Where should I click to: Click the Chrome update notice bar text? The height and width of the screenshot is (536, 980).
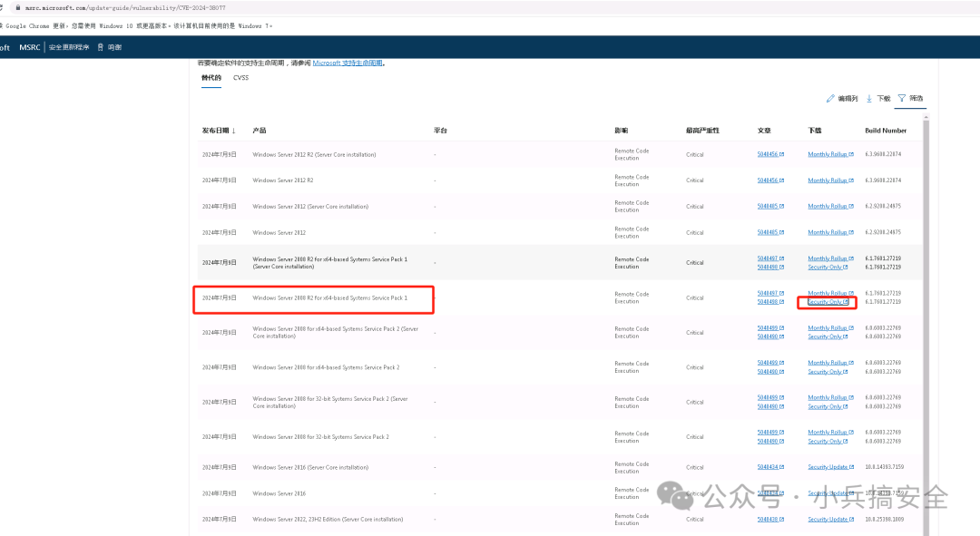click(x=136, y=26)
